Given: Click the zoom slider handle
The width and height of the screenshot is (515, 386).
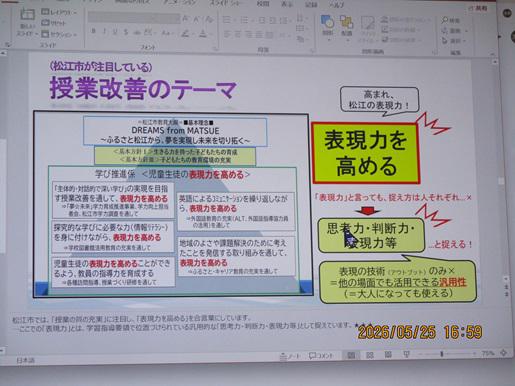Looking at the screenshot, I should pos(442,354).
